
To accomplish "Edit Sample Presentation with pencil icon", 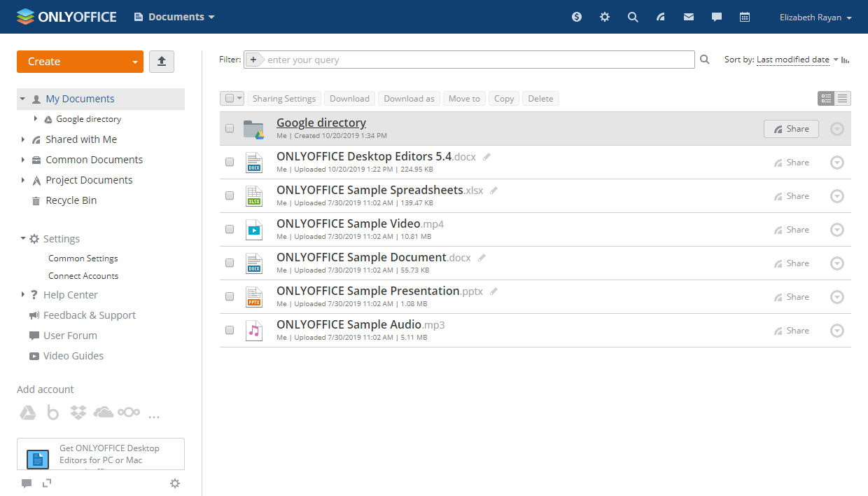I will point(493,291).
